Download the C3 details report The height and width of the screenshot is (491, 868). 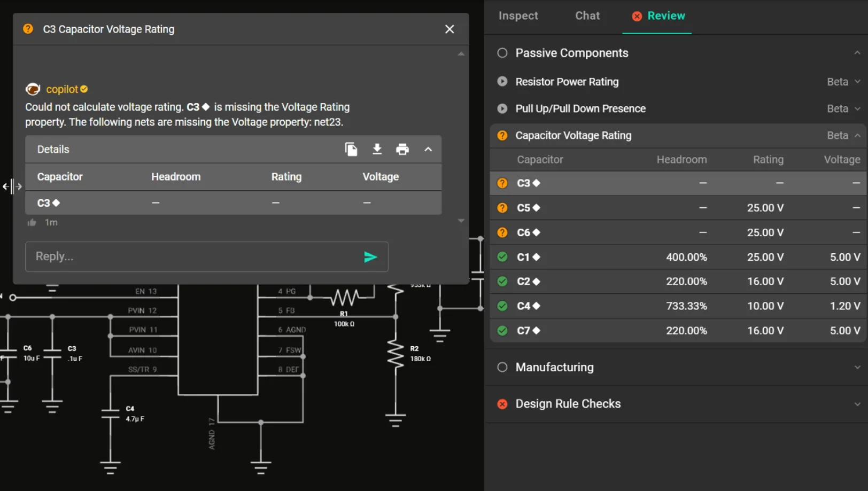click(377, 149)
